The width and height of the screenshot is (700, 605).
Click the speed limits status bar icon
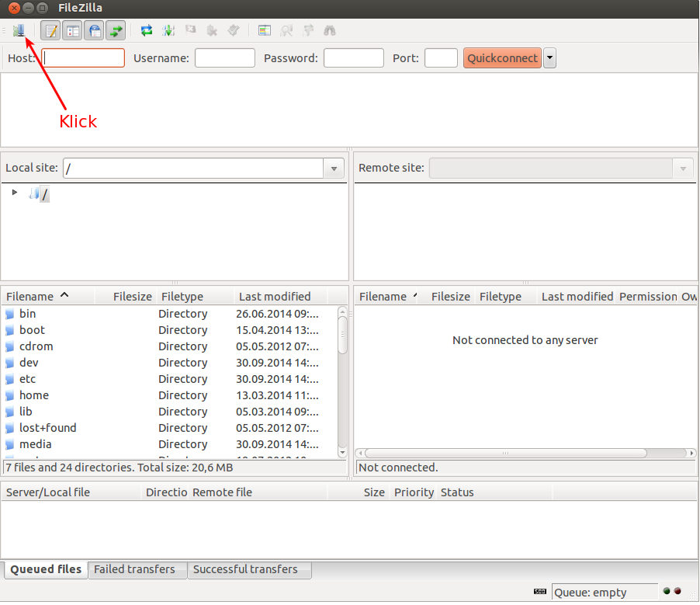539,591
